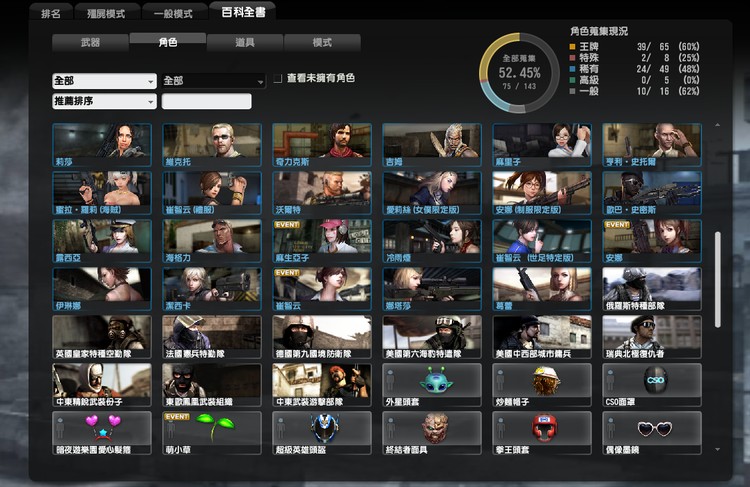
Task: Select the 法國憲兵特勤隊 character card
Action: pyautogui.click(x=212, y=337)
